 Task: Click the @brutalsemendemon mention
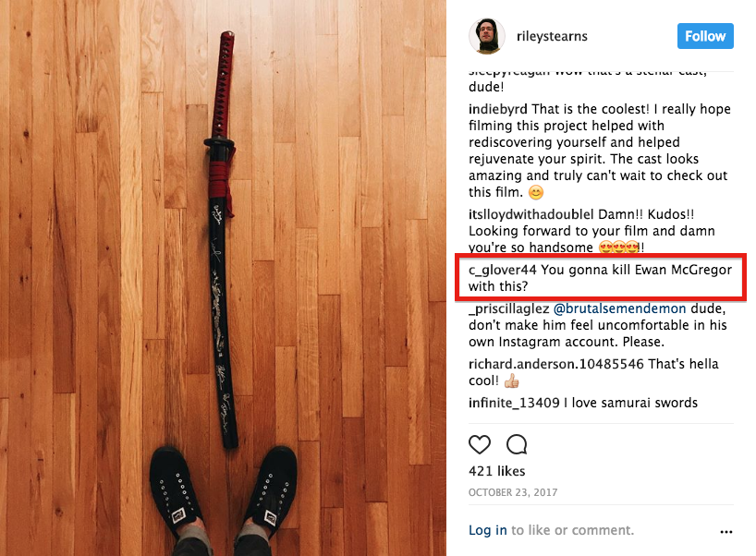(x=619, y=308)
